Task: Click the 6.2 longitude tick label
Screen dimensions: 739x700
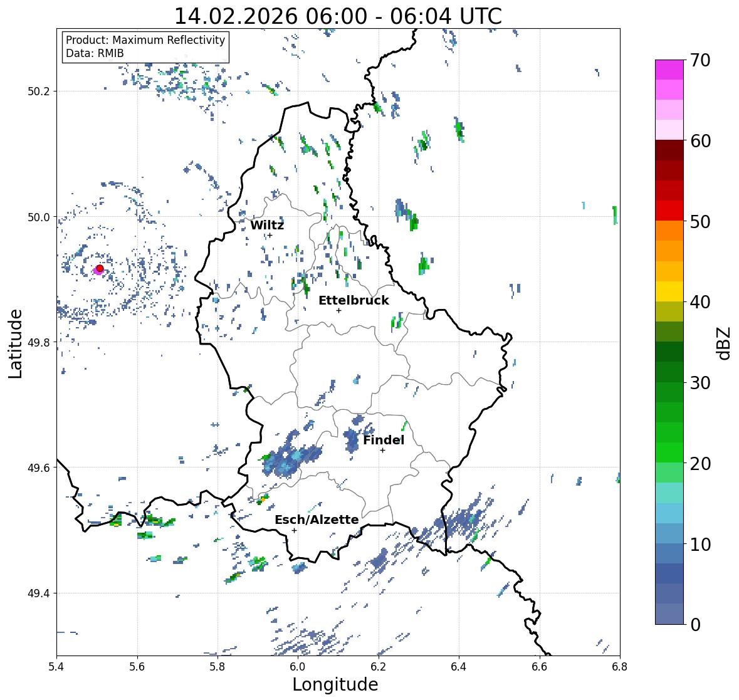Action: pos(379,667)
